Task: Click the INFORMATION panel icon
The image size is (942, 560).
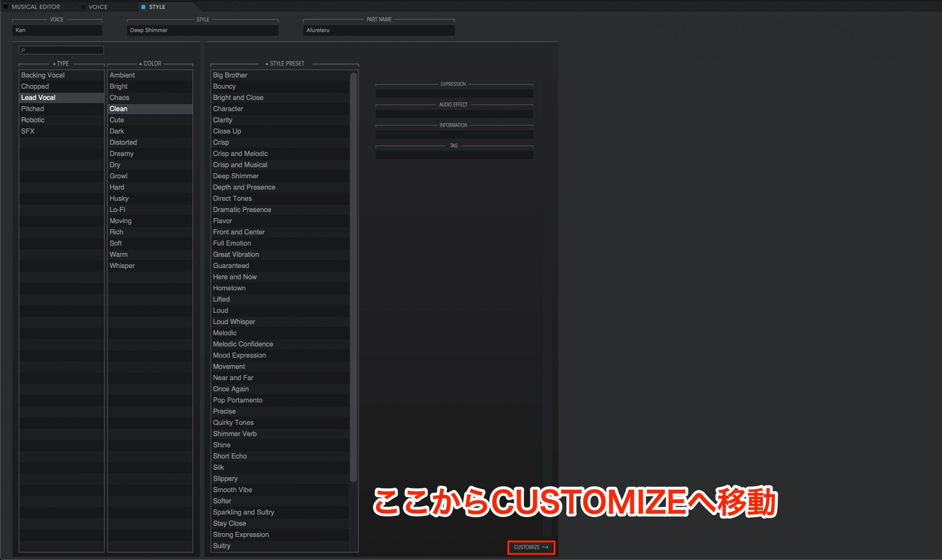Action: (x=452, y=125)
